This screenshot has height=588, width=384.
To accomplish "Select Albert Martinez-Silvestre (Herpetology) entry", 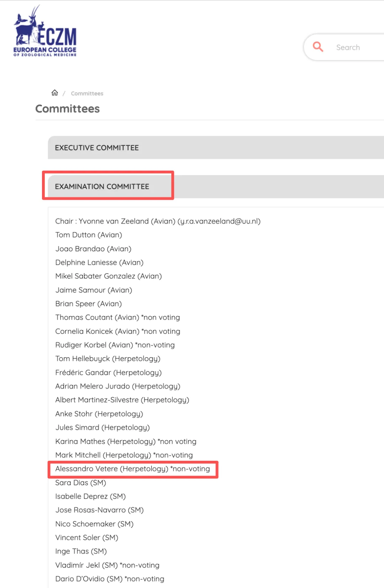I will 122,400.
